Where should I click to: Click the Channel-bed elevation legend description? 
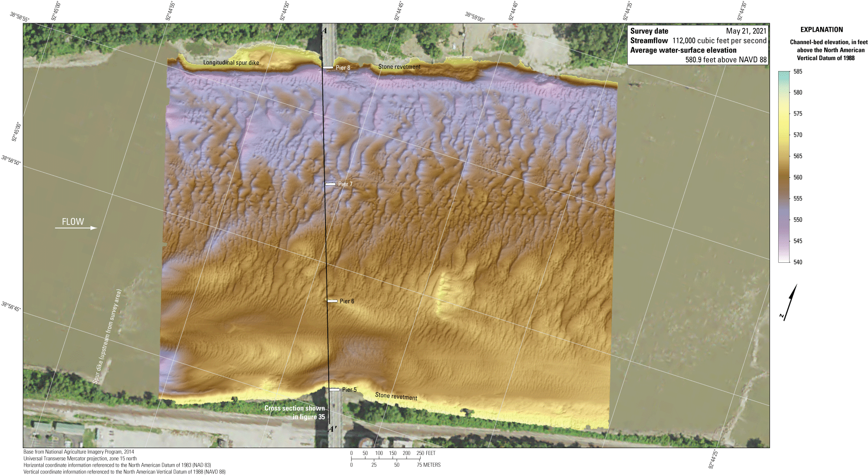(x=828, y=50)
